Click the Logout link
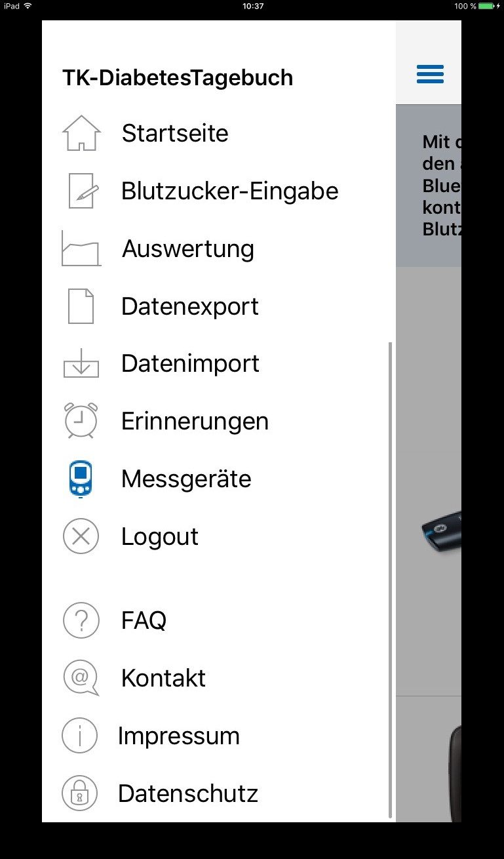This screenshot has height=859, width=504. (159, 536)
